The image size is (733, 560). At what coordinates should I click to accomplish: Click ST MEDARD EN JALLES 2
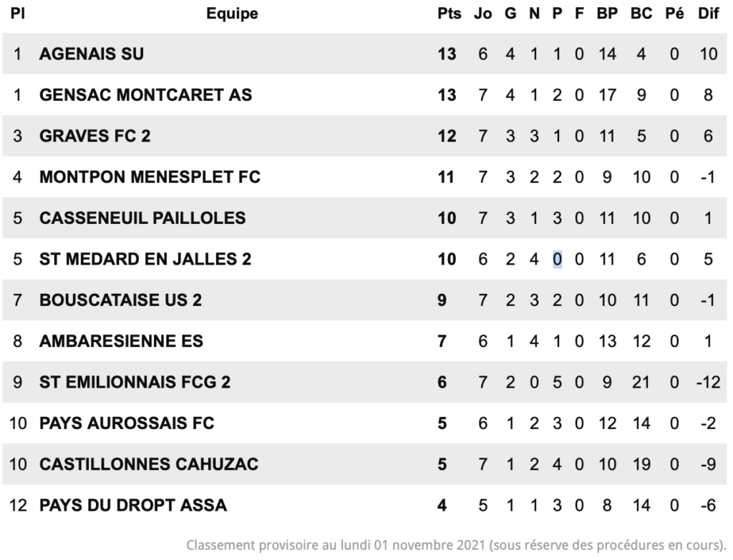(145, 259)
